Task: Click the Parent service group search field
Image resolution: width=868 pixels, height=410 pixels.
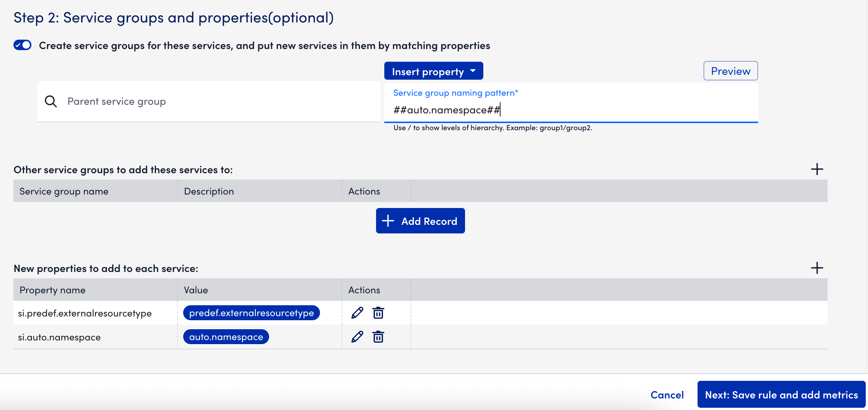Action: [x=209, y=101]
